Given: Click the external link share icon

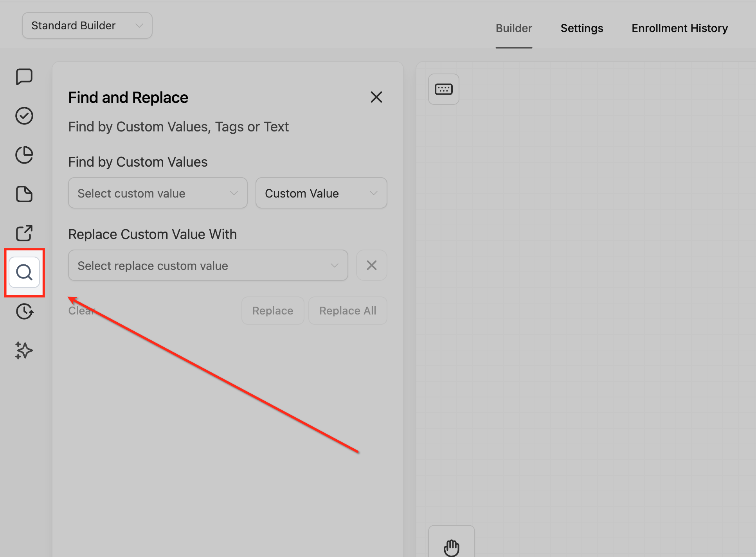Looking at the screenshot, I should (24, 233).
